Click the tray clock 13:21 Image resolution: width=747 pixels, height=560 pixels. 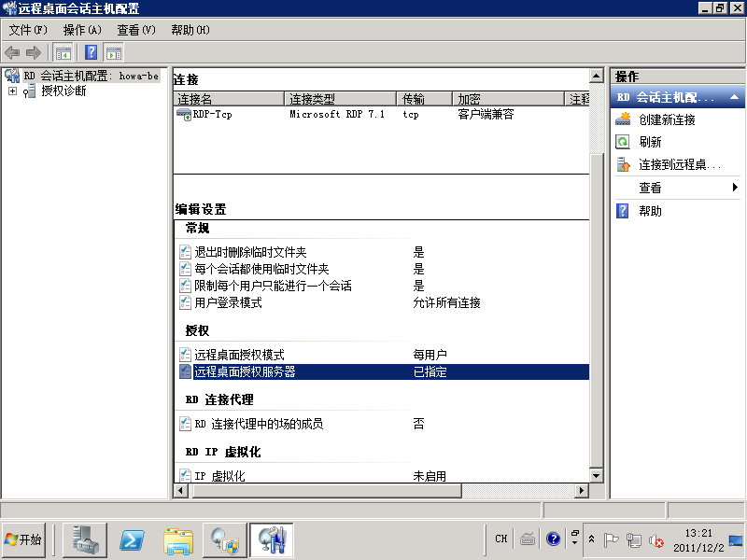(x=698, y=533)
